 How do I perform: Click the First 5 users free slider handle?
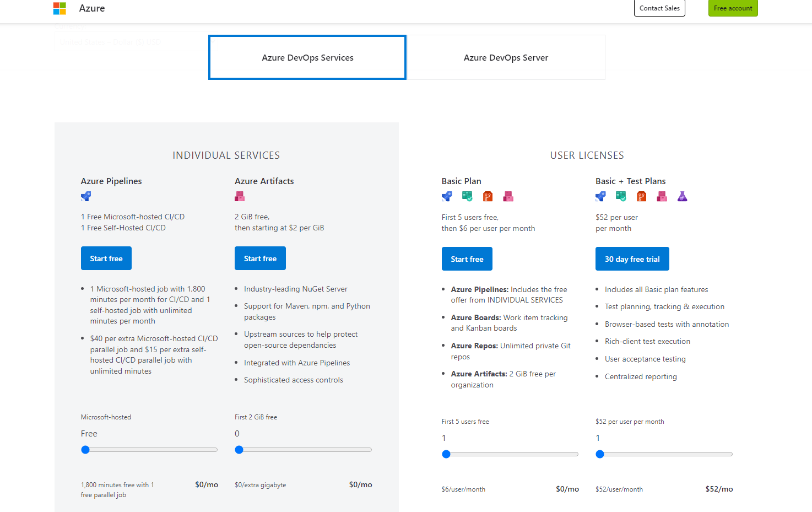click(446, 454)
